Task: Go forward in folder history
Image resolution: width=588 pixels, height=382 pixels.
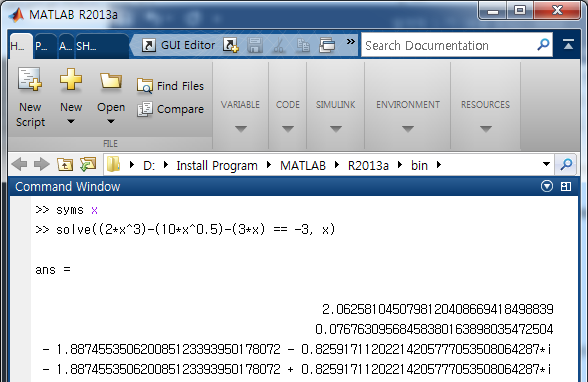Action: click(x=41, y=165)
